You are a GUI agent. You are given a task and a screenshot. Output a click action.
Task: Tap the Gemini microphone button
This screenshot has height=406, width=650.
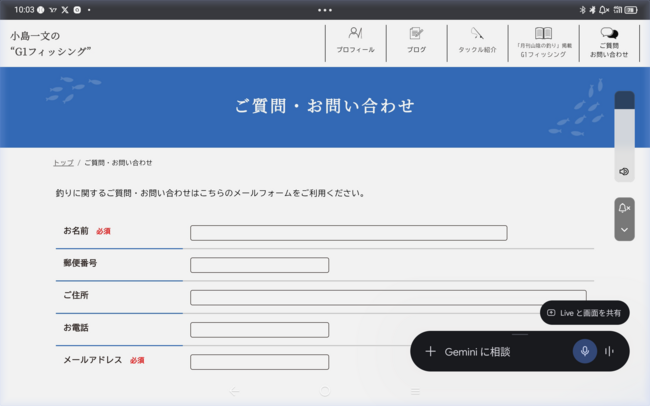coord(585,351)
